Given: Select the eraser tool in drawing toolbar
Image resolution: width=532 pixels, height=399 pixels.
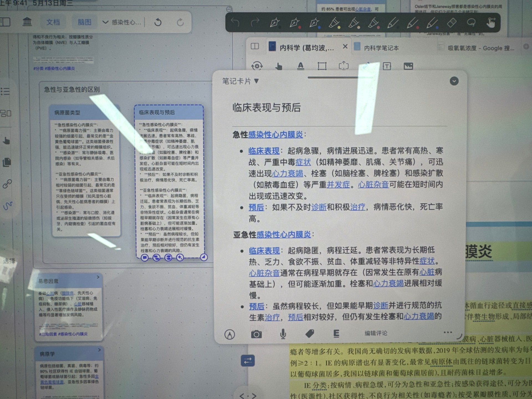Looking at the screenshot, I should pyautogui.click(x=452, y=23).
